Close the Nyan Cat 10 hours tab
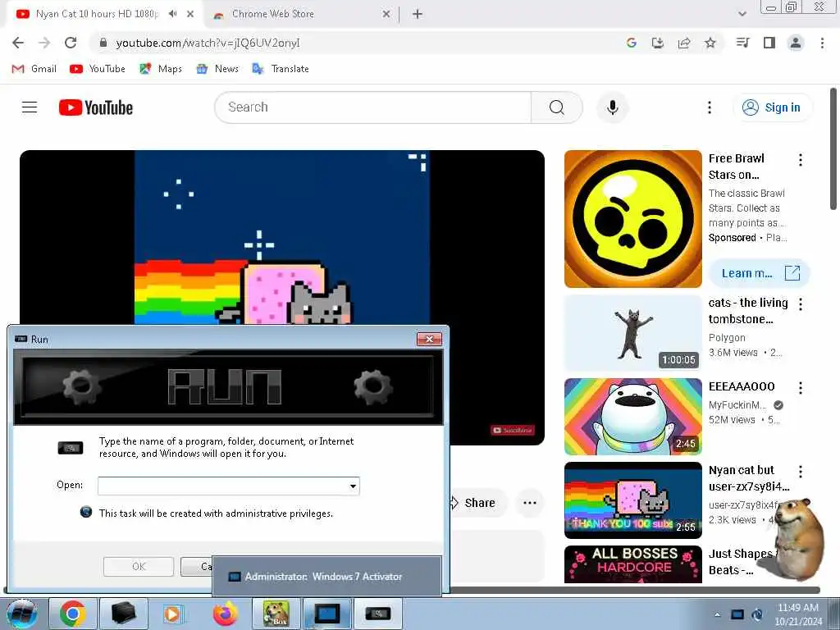The image size is (840, 630). pos(190,14)
